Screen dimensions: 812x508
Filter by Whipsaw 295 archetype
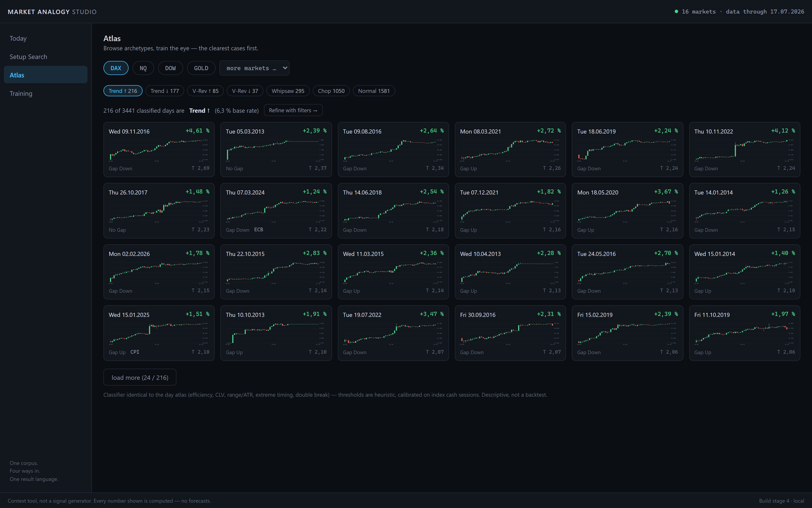288,91
